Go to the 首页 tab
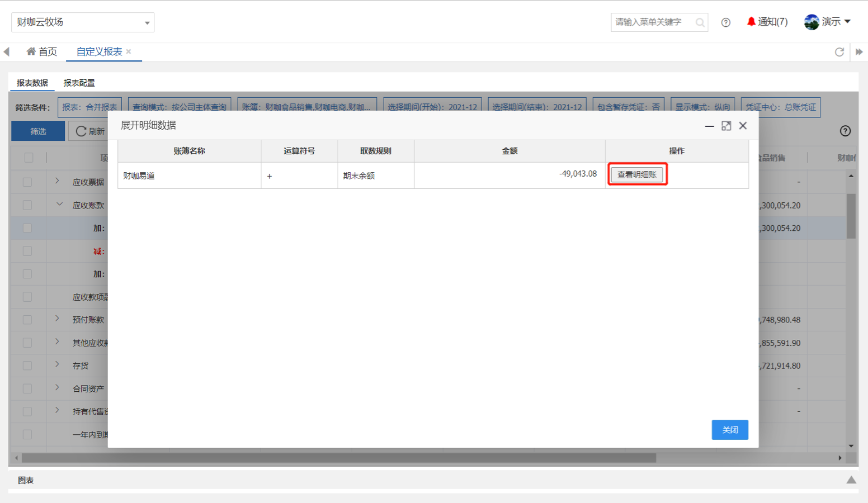Screen dimensions: 868x503 (42, 52)
